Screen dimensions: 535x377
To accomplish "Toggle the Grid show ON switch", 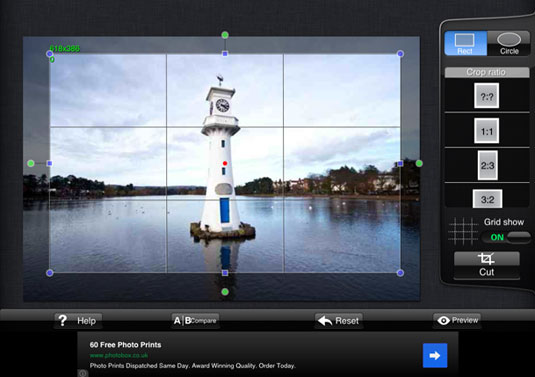I will click(x=506, y=237).
